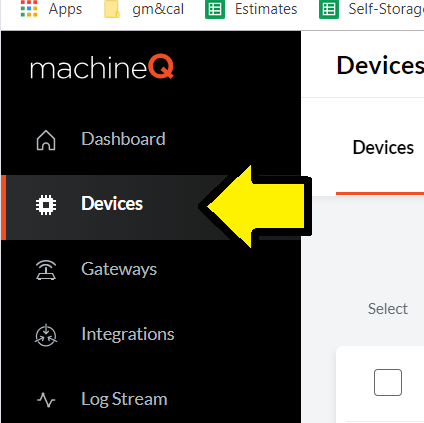Click the Log Stream pulse icon
The image size is (424, 423).
pos(46,400)
